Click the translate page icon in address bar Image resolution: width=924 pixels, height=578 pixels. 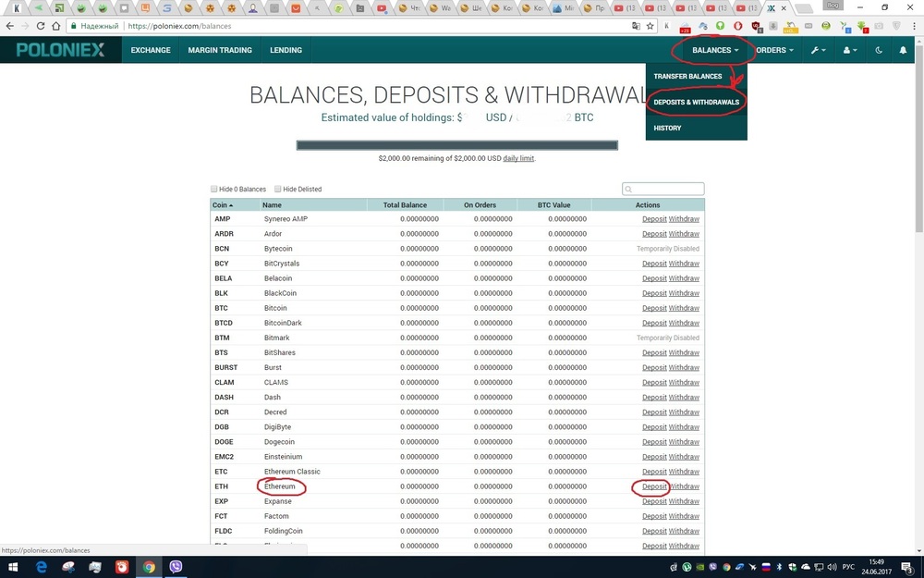[636, 26]
